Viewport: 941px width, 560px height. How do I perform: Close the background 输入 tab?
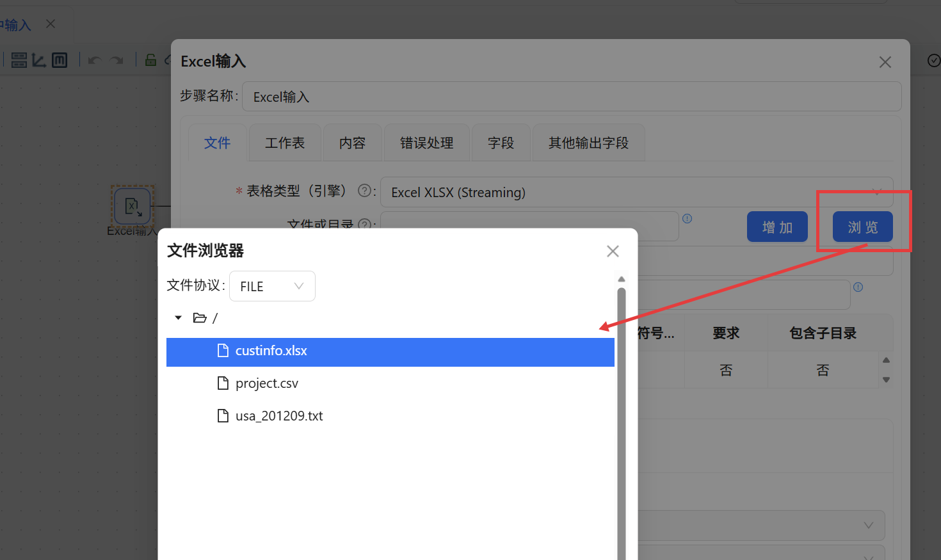51,24
